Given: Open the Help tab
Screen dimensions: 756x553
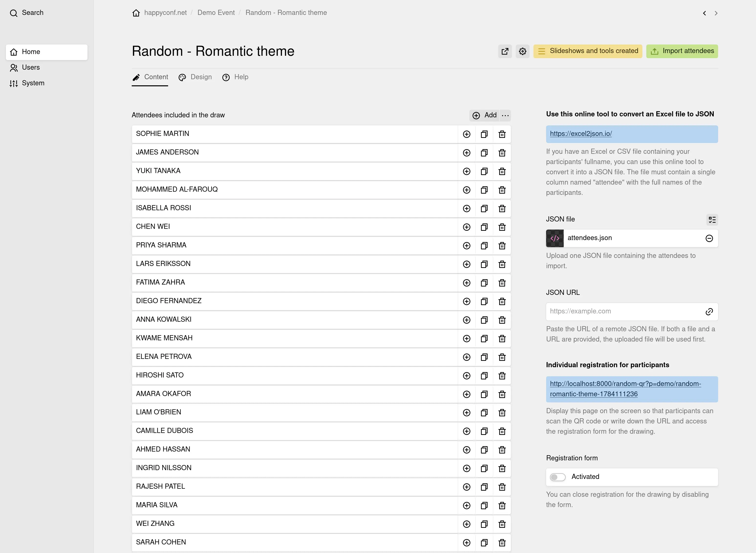Looking at the screenshot, I should coord(236,77).
